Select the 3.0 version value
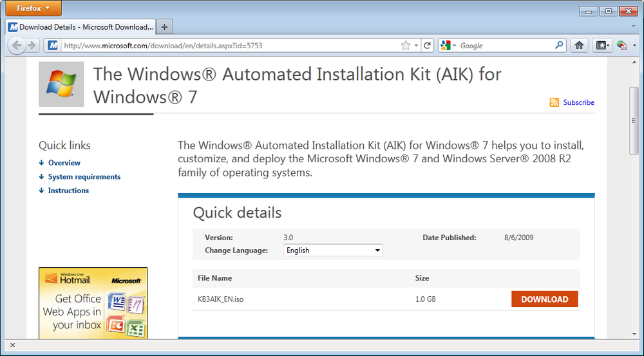 coord(289,238)
